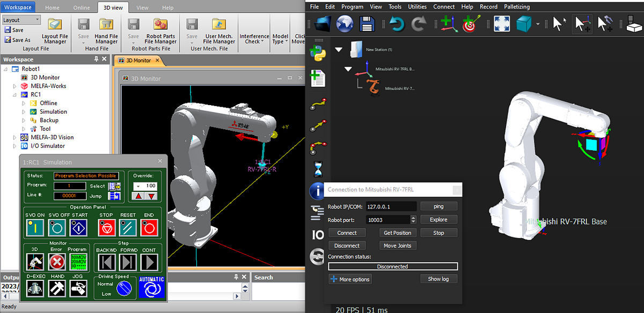
Task: Click the ping button in the connection dialog
Action: [439, 206]
